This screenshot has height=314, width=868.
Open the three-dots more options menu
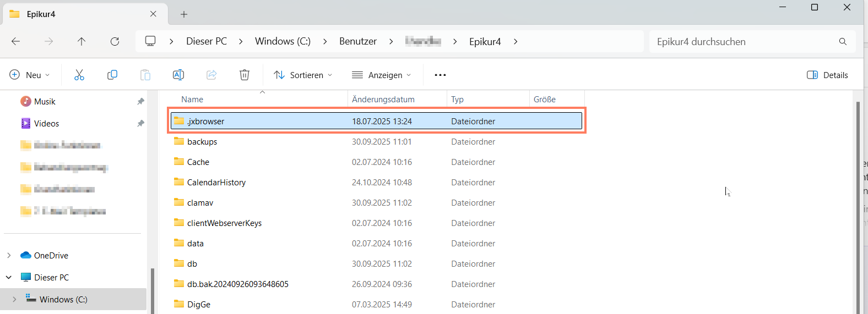coord(440,75)
